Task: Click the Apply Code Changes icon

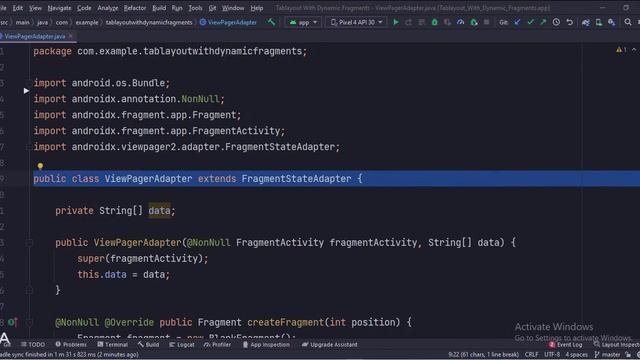Action: click(x=422, y=22)
